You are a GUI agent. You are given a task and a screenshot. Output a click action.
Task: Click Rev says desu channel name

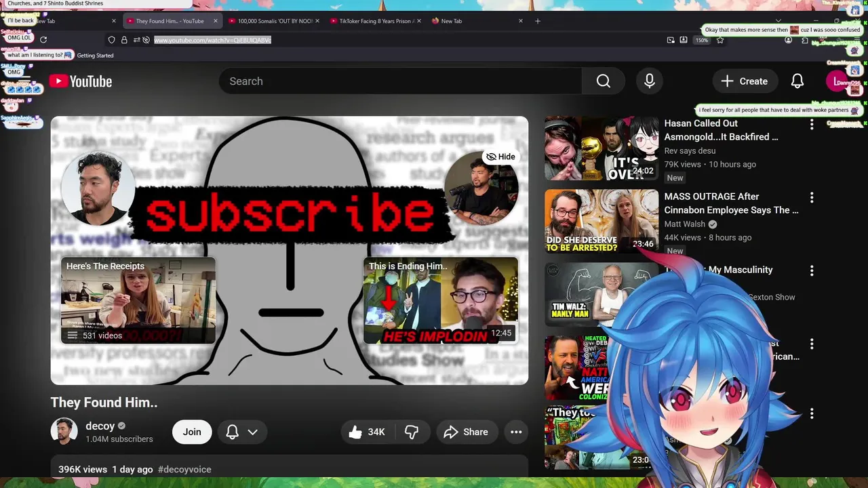point(690,151)
